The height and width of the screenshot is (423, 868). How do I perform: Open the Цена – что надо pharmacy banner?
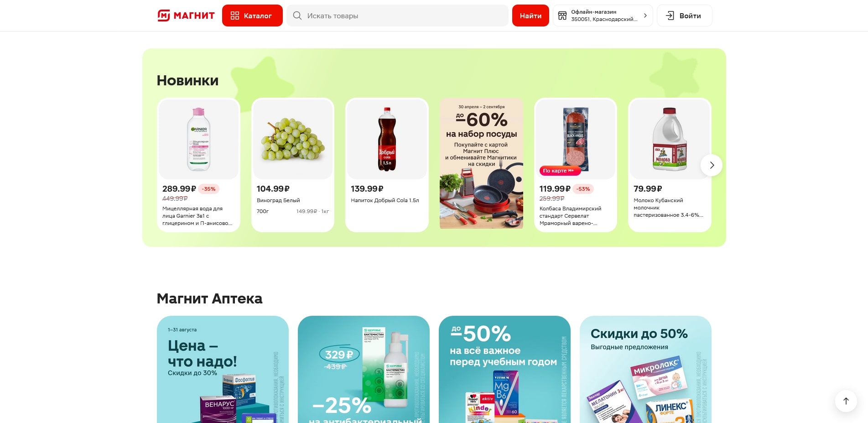tap(223, 370)
